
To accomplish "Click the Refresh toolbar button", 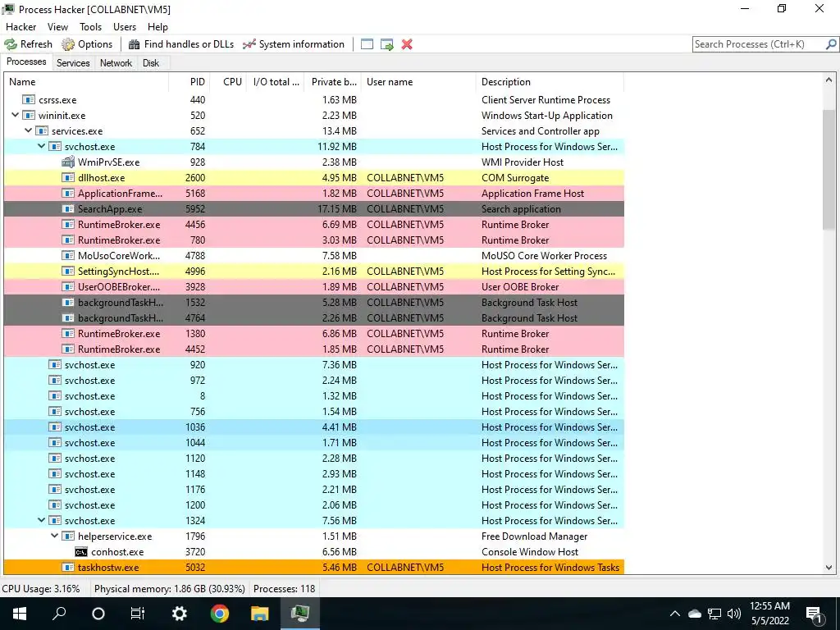I will click(x=29, y=44).
